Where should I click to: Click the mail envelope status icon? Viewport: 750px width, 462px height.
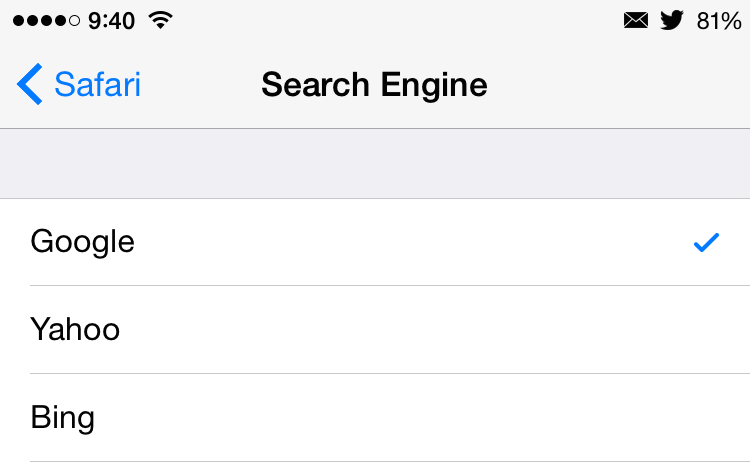(x=635, y=20)
